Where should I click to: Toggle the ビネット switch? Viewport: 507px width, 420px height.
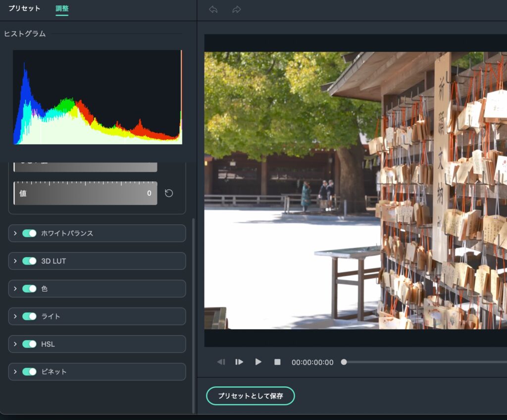(29, 371)
